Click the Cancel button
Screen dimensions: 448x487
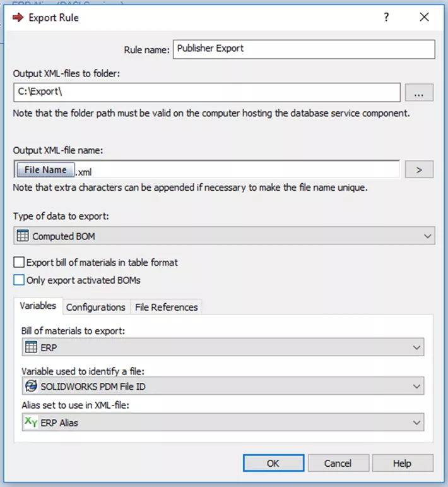[x=338, y=463]
